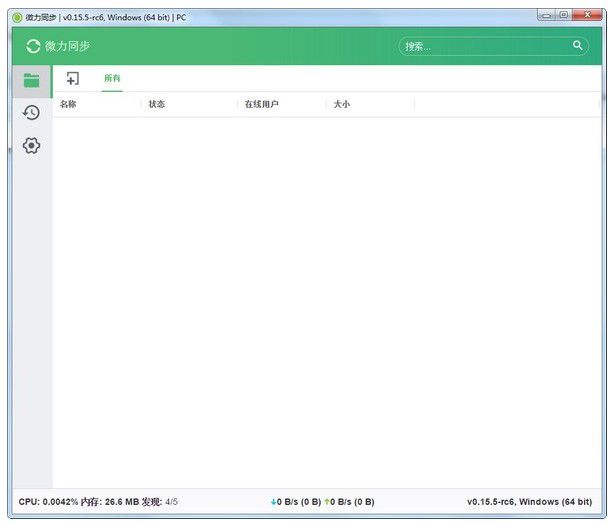
Task: Close the 微力同步 window
Action: (x=587, y=15)
